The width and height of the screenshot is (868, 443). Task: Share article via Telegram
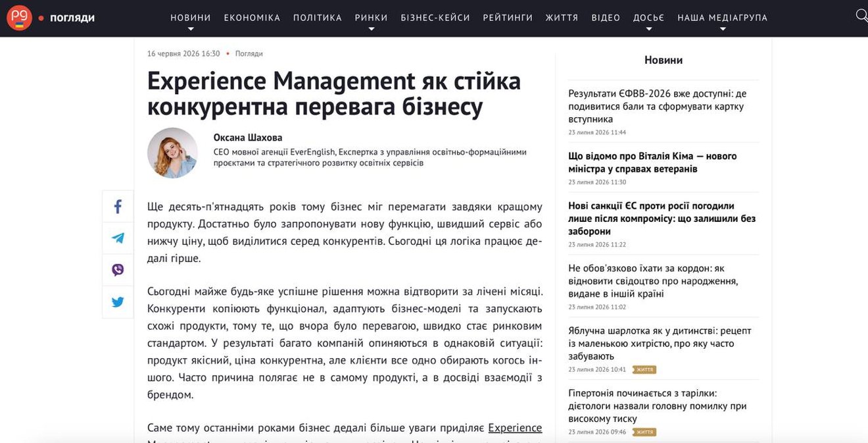(x=118, y=238)
